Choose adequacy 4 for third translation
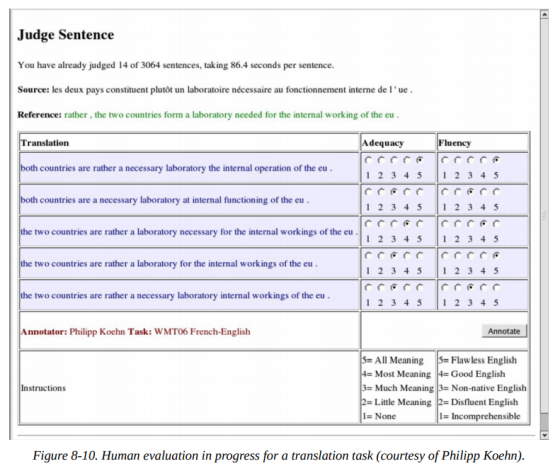The height and width of the screenshot is (466, 560). [406, 224]
